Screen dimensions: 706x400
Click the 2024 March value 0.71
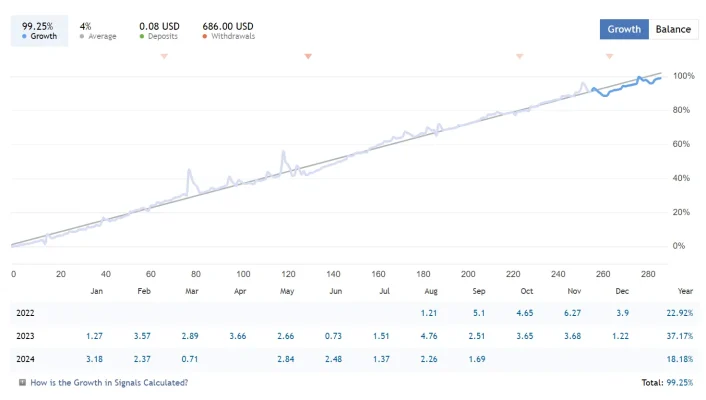click(x=190, y=359)
